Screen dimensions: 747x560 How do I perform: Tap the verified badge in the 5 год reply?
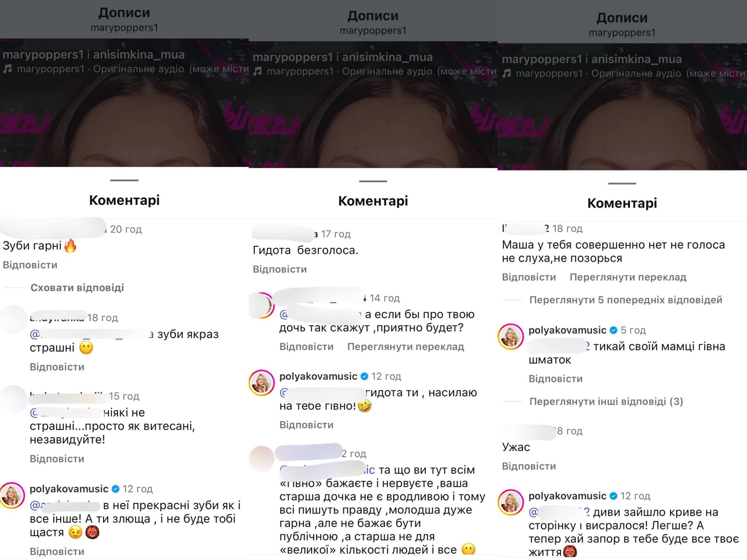click(x=613, y=330)
